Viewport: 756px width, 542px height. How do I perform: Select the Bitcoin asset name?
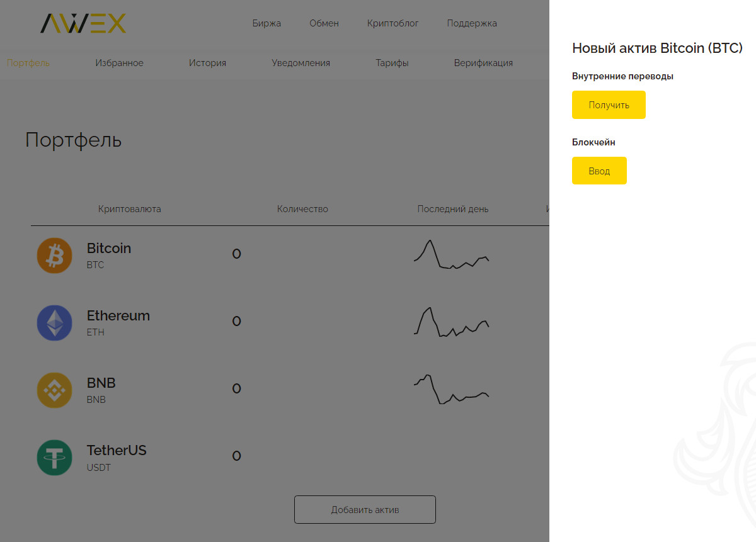coord(109,248)
